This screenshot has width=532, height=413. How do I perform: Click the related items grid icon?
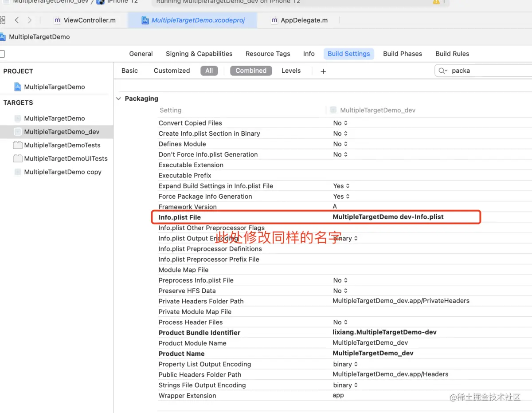pyautogui.click(x=2, y=20)
